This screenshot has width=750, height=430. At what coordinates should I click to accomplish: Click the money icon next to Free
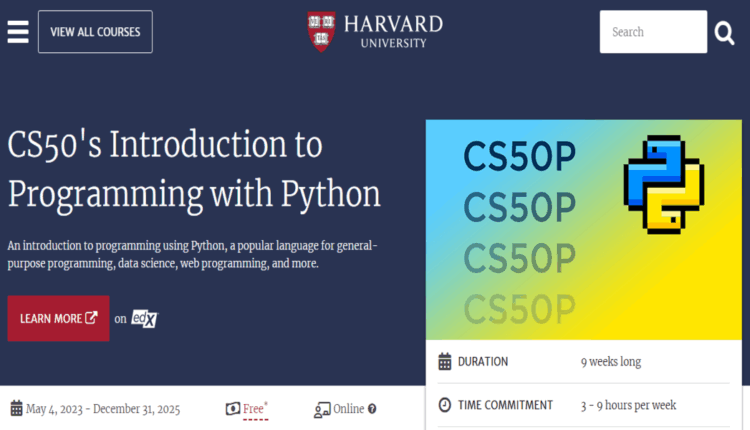233,409
